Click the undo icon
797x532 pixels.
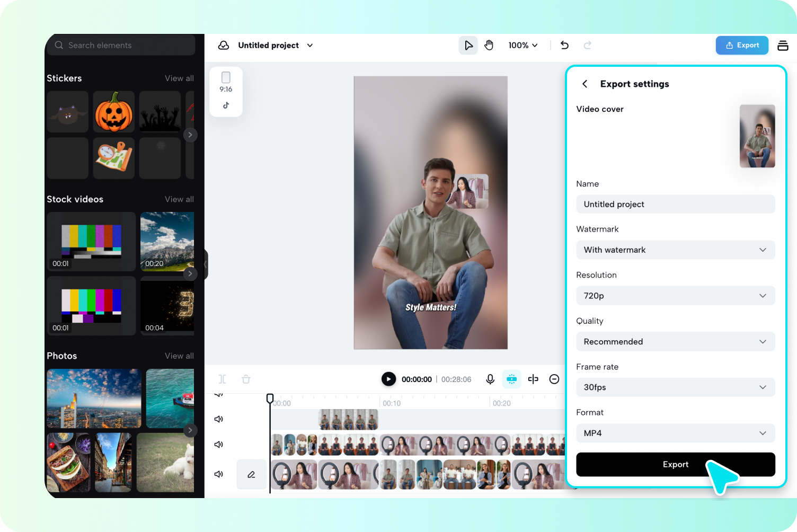click(x=564, y=45)
